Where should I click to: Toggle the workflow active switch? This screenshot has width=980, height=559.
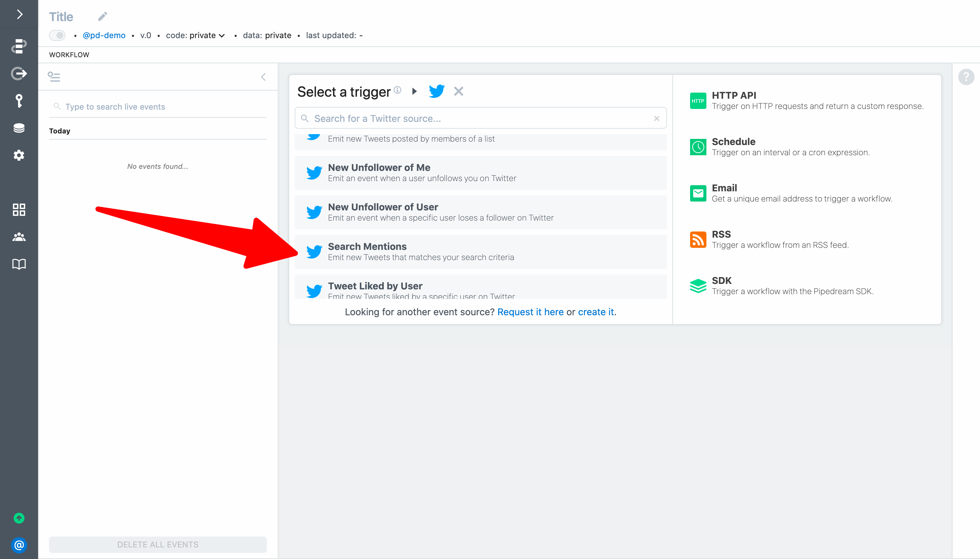tap(57, 35)
